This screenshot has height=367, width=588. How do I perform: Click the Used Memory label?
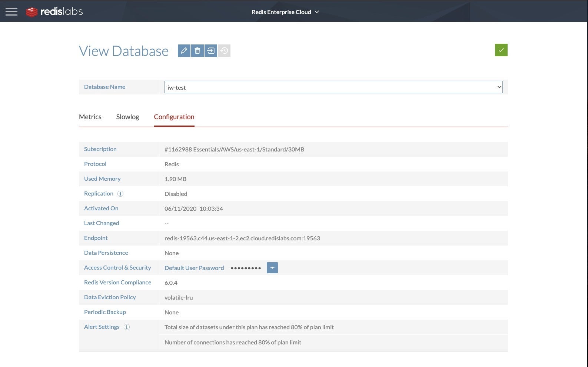coord(102,179)
